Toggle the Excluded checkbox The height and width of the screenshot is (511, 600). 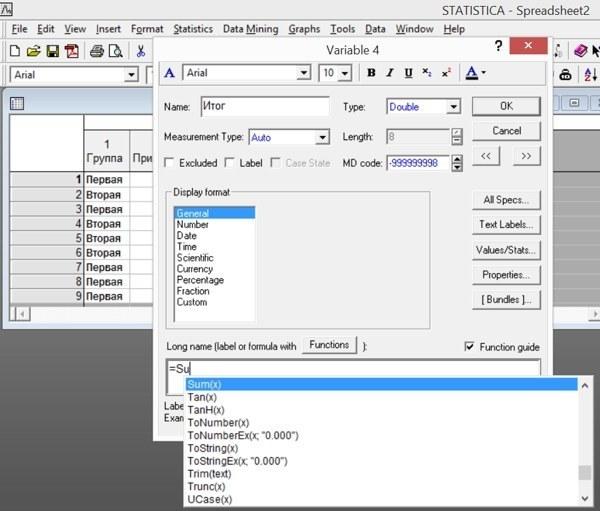click(169, 163)
